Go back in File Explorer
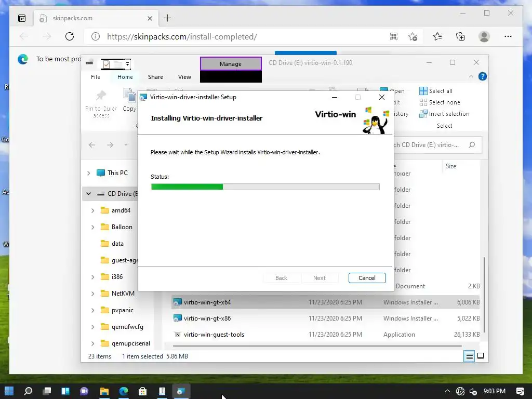This screenshot has width=532, height=399. coord(92,145)
